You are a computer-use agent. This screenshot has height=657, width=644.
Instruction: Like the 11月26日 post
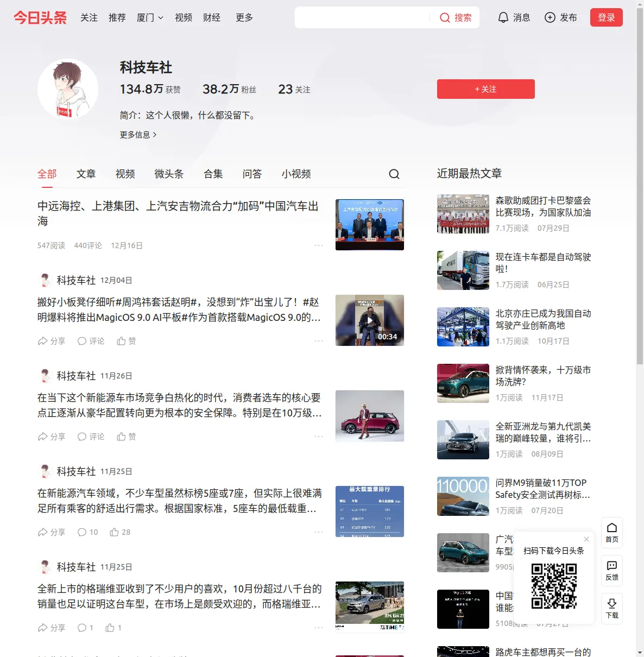[x=127, y=437]
